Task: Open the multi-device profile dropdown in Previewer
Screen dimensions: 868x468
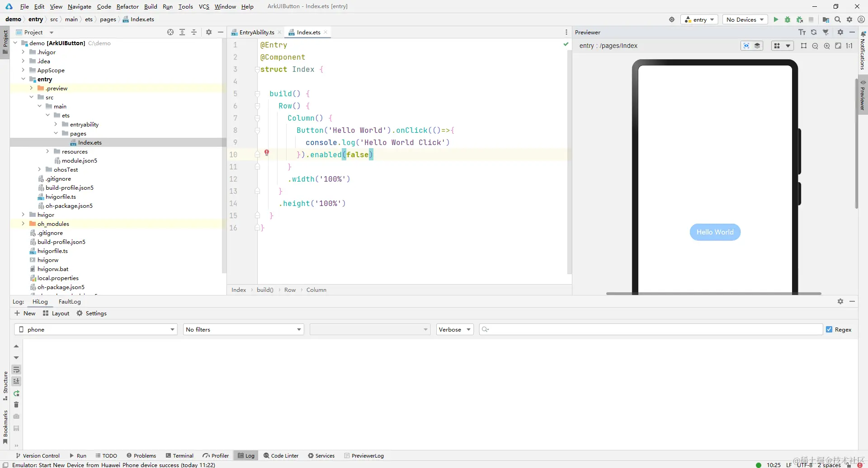Action: (782, 46)
